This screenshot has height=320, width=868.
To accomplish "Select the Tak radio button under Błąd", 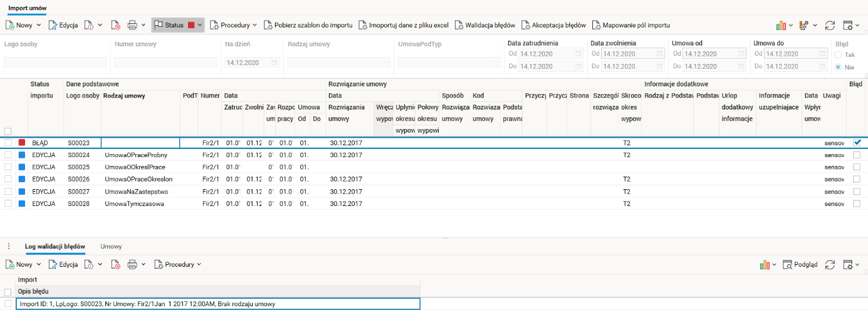I will (838, 55).
